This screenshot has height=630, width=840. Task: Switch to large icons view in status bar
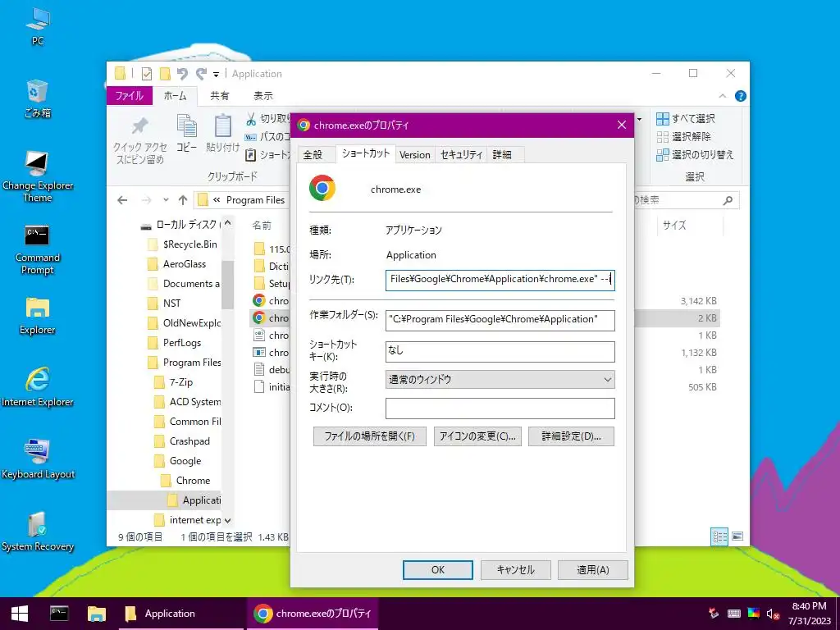737,536
